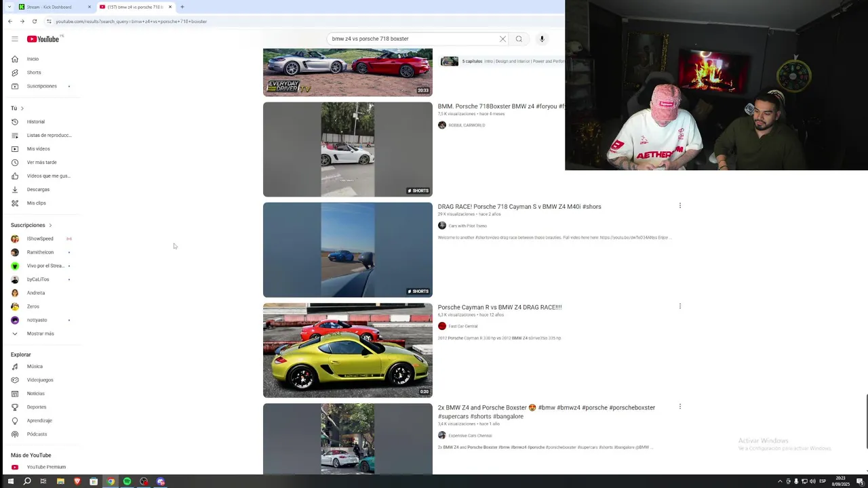
Task: Start voice search with the microphone
Action: [x=542, y=39]
